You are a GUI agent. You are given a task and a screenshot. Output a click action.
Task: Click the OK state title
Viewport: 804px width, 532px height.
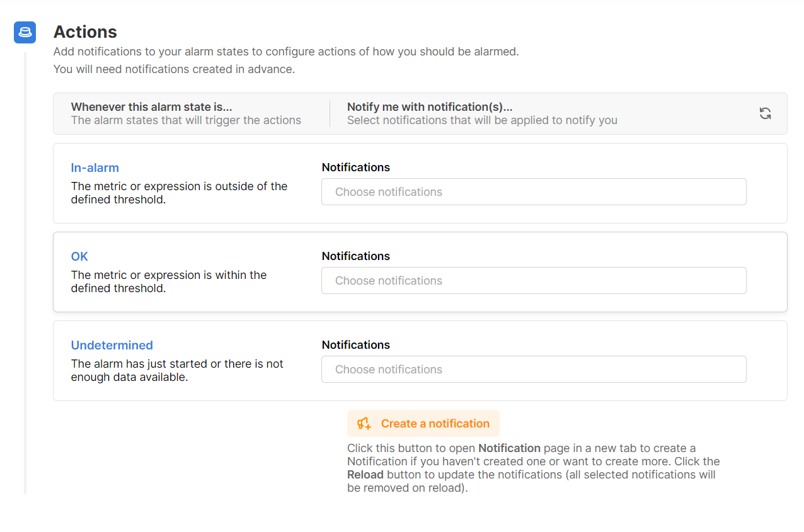pyautogui.click(x=79, y=257)
